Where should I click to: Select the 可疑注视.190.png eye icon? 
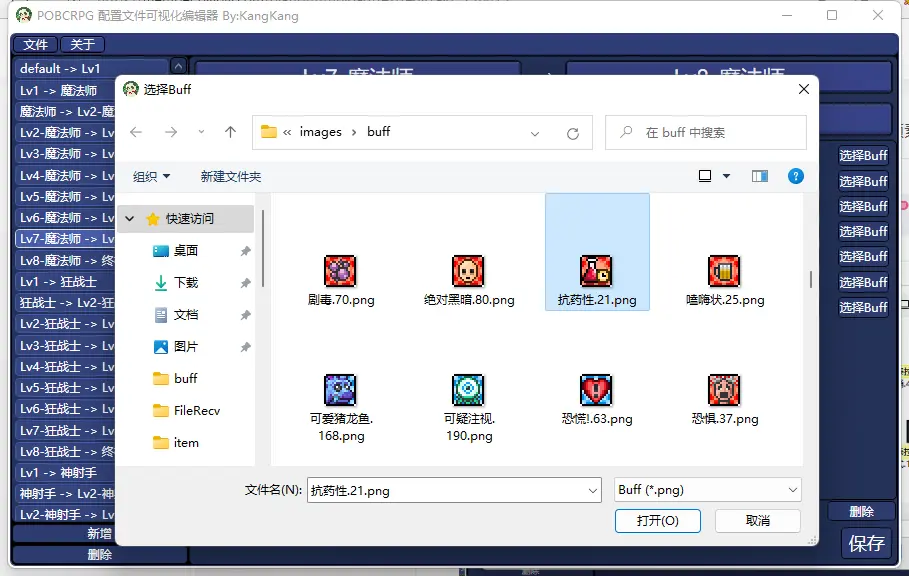coord(468,390)
